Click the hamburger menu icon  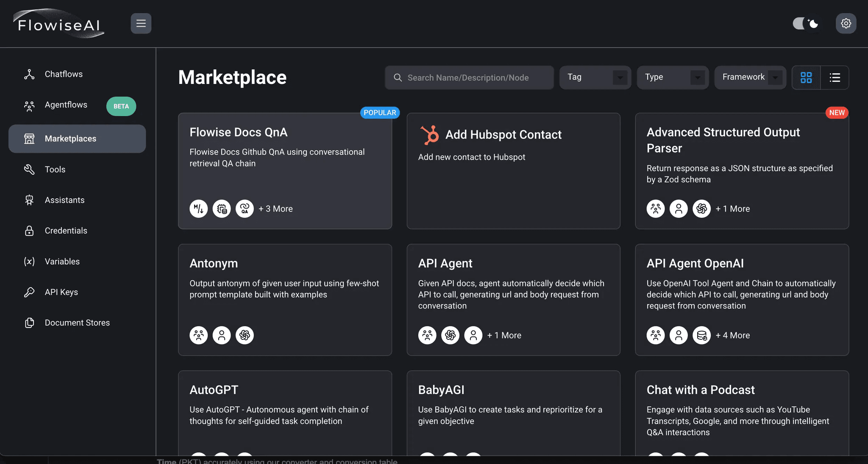pyautogui.click(x=141, y=23)
